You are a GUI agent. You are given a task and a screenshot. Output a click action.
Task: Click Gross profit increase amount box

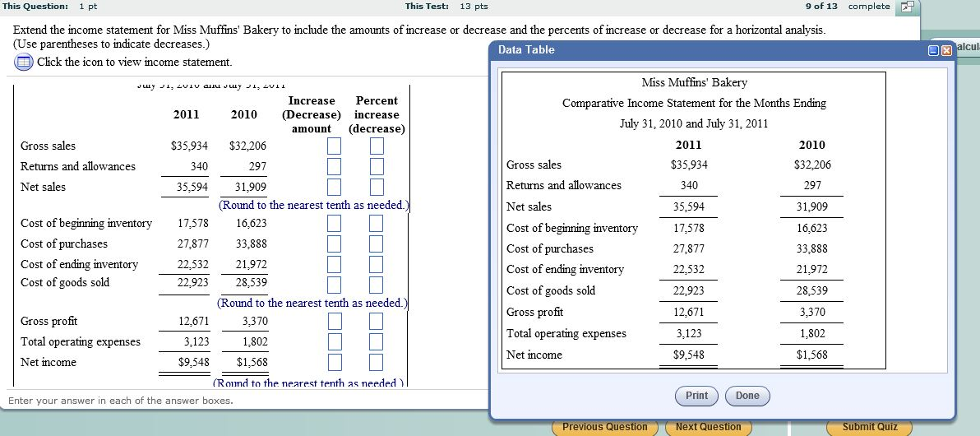pyautogui.click(x=335, y=321)
